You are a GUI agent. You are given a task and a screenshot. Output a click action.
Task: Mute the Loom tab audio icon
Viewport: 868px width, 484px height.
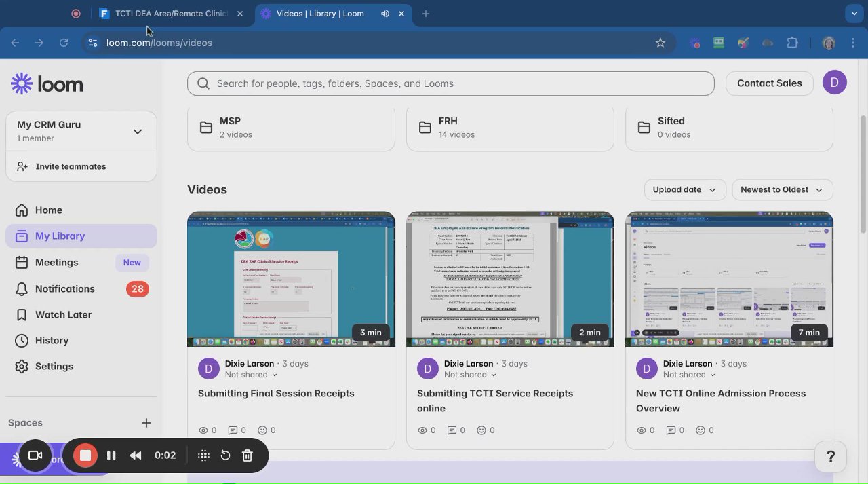click(x=384, y=14)
